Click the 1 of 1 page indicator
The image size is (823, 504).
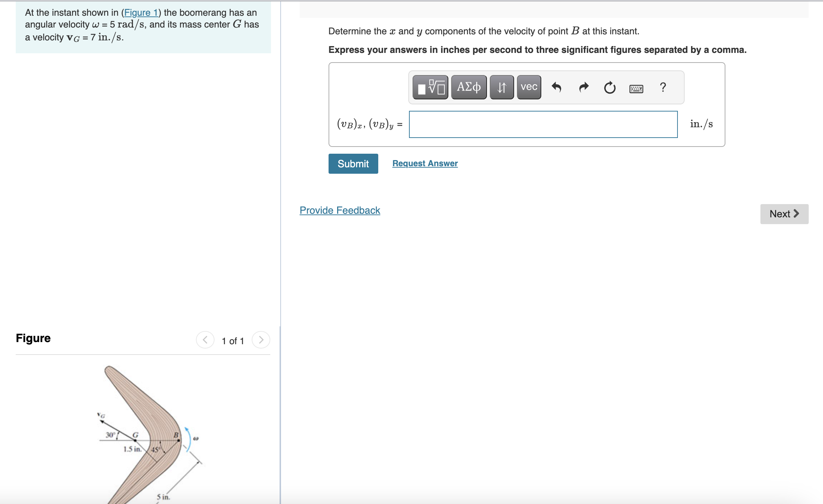233,340
